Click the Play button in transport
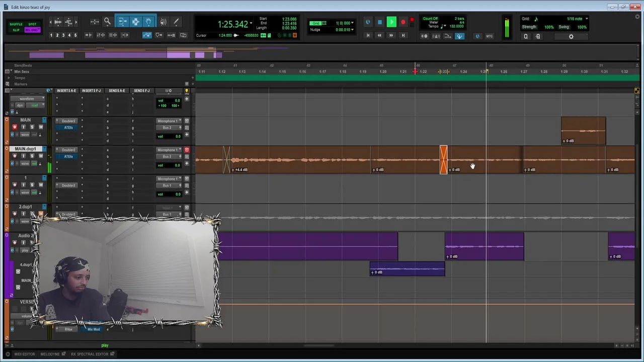This screenshot has height=362, width=644. [x=391, y=22]
